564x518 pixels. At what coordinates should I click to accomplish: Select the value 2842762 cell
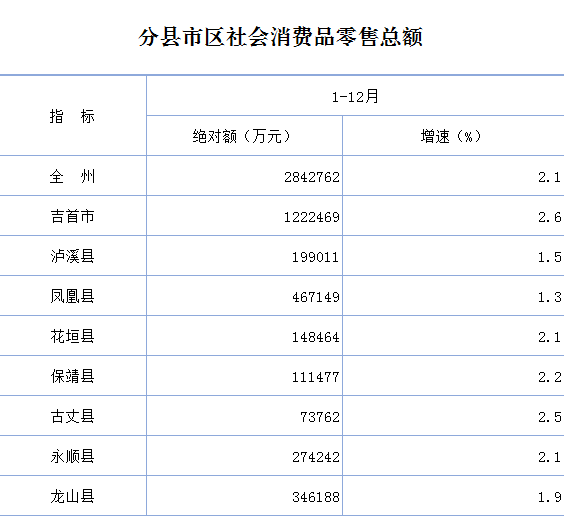click(x=244, y=176)
